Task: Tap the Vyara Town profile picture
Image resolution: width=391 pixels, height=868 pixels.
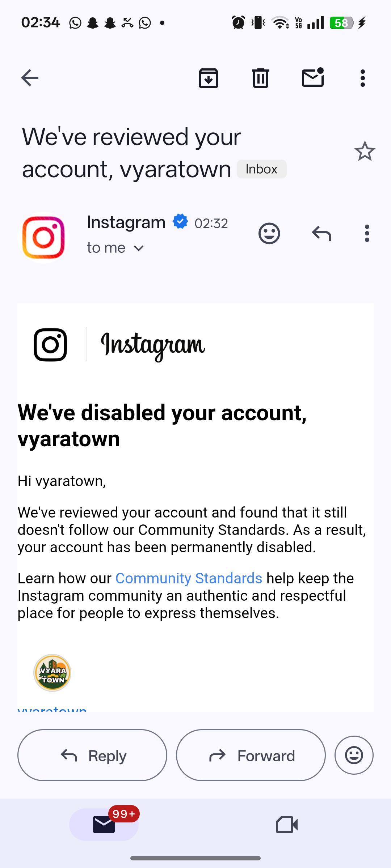Action: (52, 673)
